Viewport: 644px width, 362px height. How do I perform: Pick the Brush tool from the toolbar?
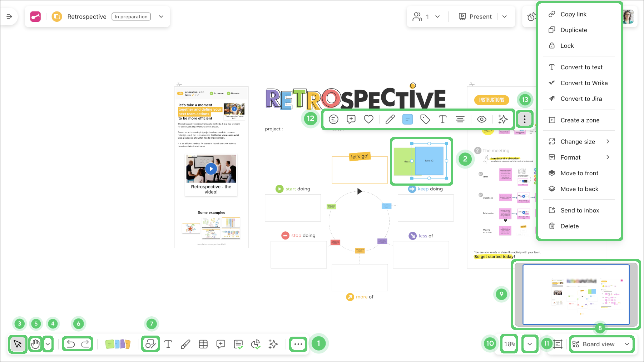(185, 344)
